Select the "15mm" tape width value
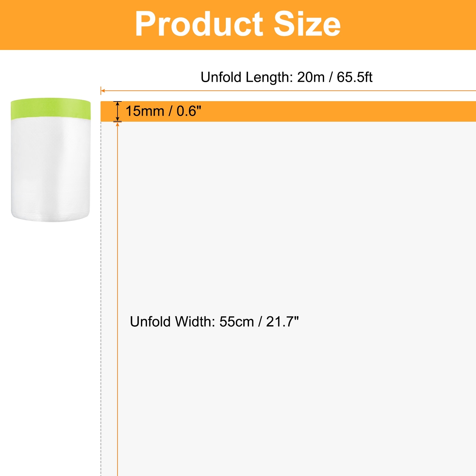 coord(145,111)
